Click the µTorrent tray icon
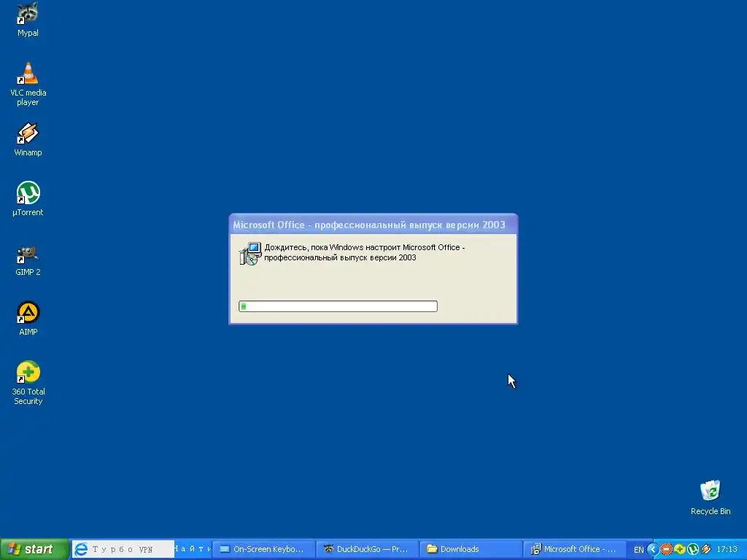 (x=693, y=550)
